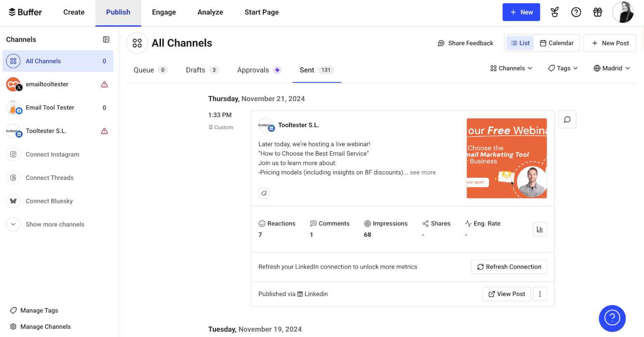Switch to the Drafts tab
Viewport: 644px width, 337px height.
[195, 70]
